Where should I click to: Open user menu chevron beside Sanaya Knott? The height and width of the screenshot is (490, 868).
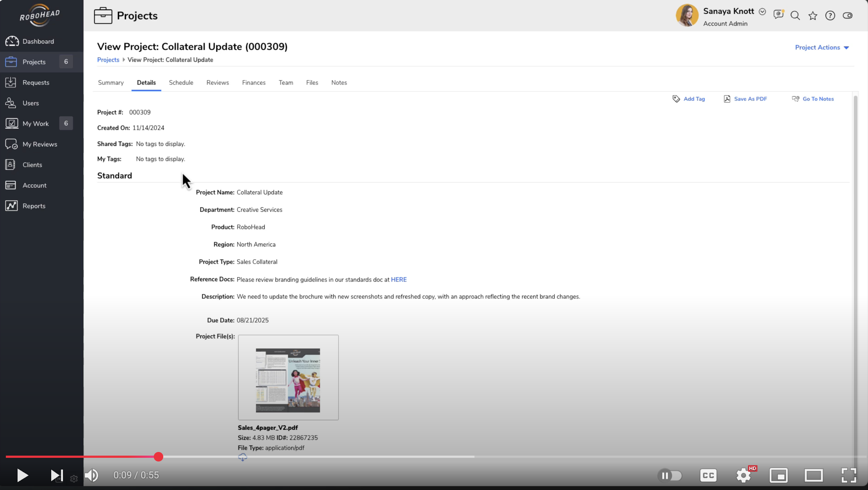pos(762,11)
